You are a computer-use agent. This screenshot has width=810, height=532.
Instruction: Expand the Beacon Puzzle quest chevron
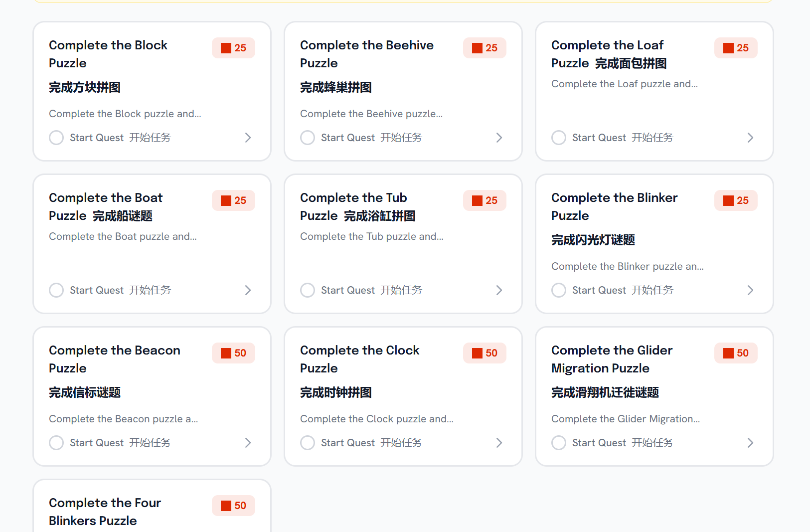pyautogui.click(x=248, y=443)
